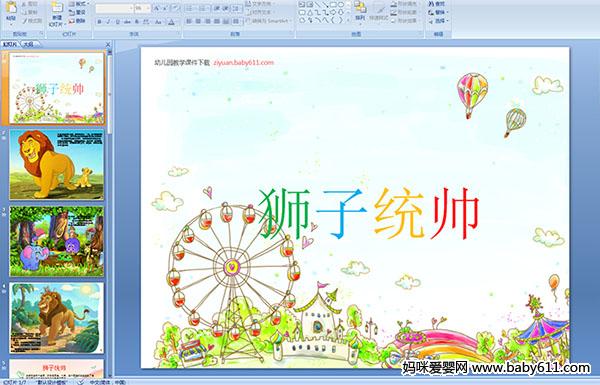600x385 pixels.
Task: Switch to the Slides tab in the left pane
Action: 10,44
